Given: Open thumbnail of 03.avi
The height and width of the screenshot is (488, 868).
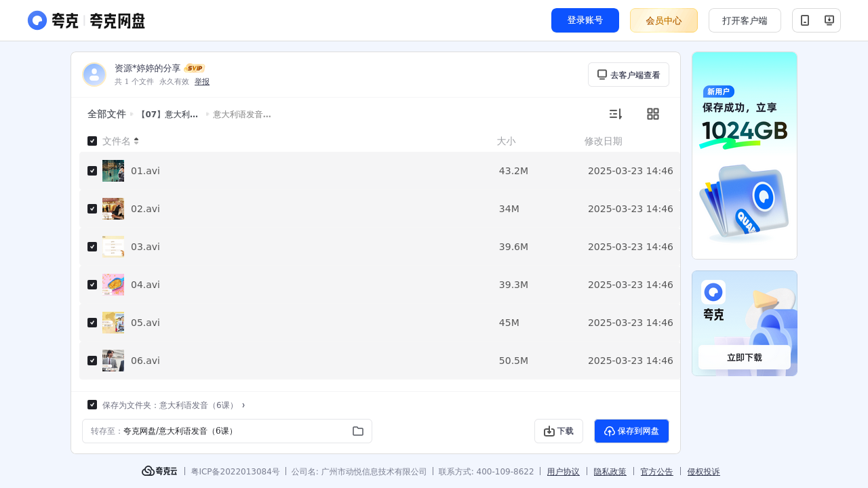Looking at the screenshot, I should 113,247.
